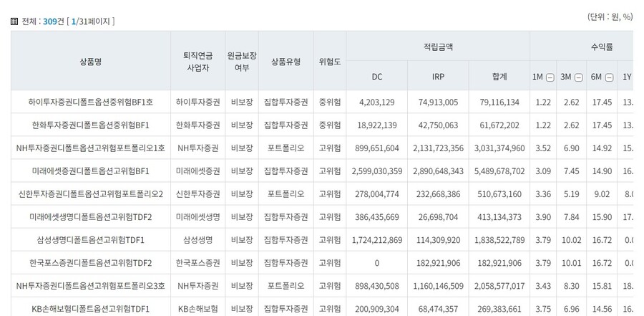Open product 삼성생명디폴트옵션고위험TDF1
Screen dimensions: 644x316
91,240
